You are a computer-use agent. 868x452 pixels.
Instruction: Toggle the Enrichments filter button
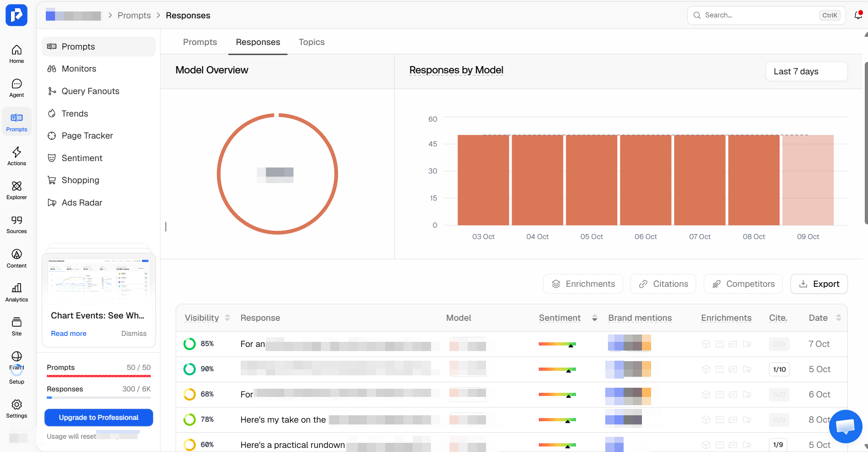point(583,284)
